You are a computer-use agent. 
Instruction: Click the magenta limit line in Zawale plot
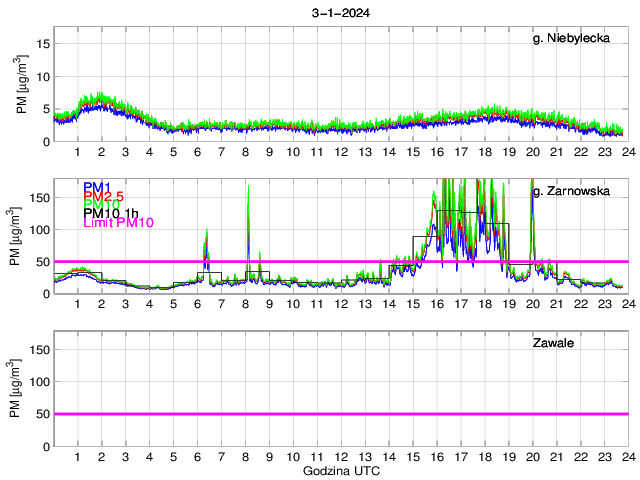[x=340, y=413]
